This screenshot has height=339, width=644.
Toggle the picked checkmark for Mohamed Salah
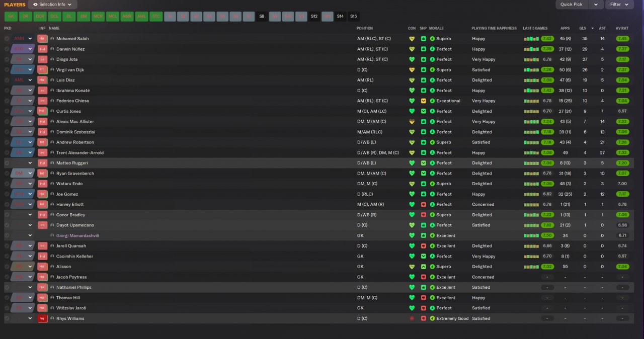pyautogui.click(x=7, y=39)
